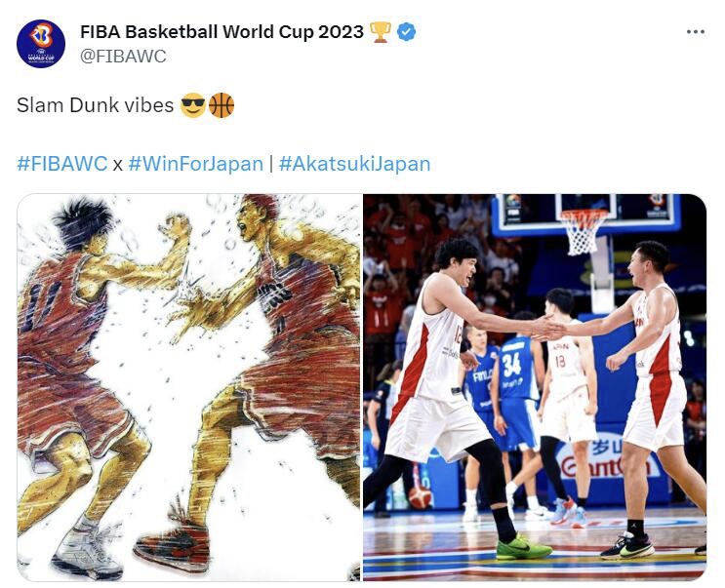The width and height of the screenshot is (725, 588).
Task: Click the @FIBAWC handle
Action: pos(123,57)
